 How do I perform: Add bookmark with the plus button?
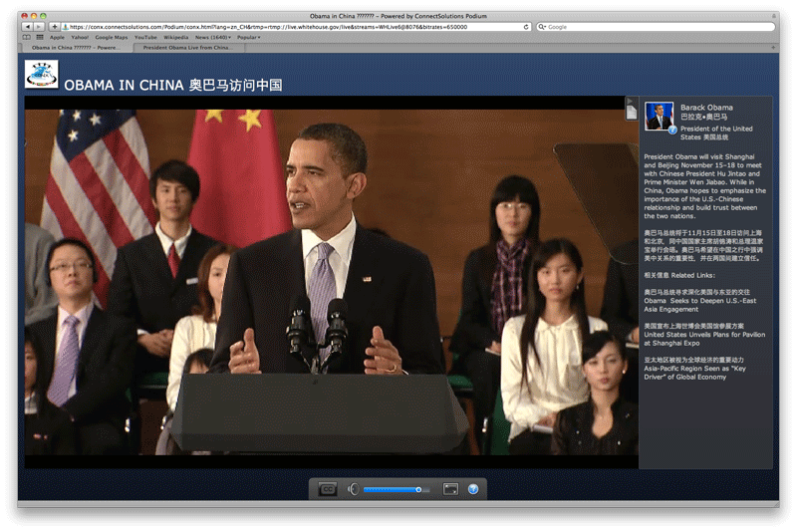pos(54,27)
